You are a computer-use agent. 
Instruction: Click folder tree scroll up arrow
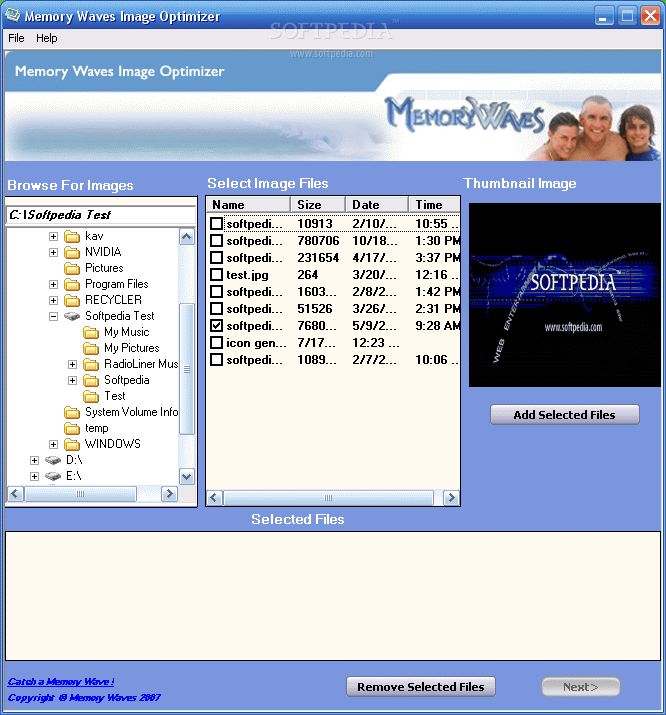[x=187, y=236]
